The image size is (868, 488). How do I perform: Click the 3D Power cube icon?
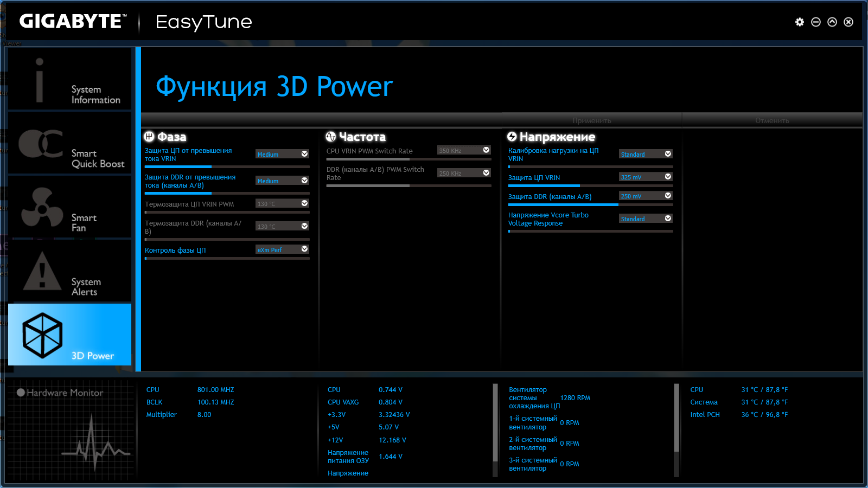(42, 335)
